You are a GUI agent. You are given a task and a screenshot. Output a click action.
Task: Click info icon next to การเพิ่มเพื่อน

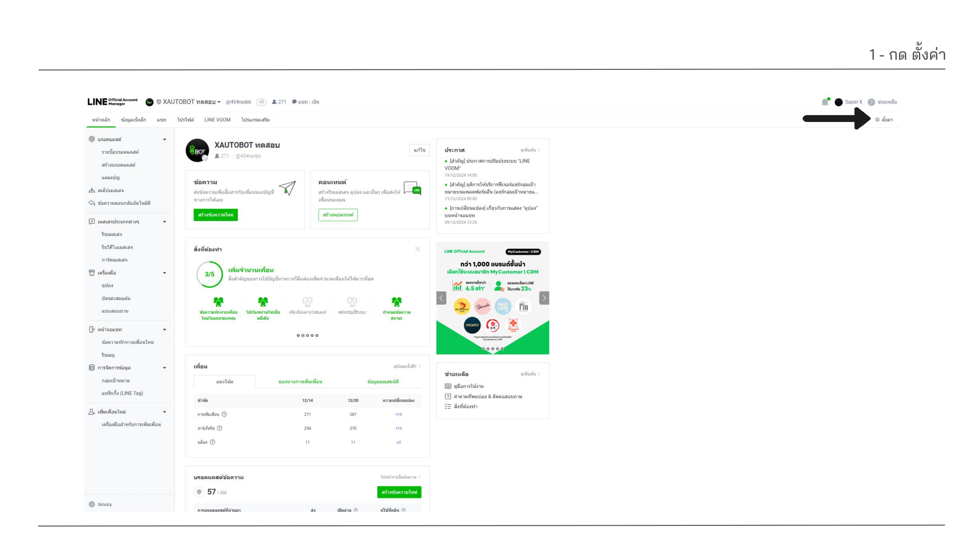click(x=224, y=414)
